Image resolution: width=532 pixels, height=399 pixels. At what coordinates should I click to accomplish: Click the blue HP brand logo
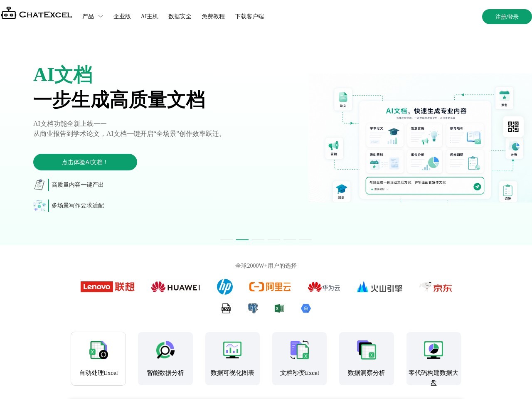(225, 287)
